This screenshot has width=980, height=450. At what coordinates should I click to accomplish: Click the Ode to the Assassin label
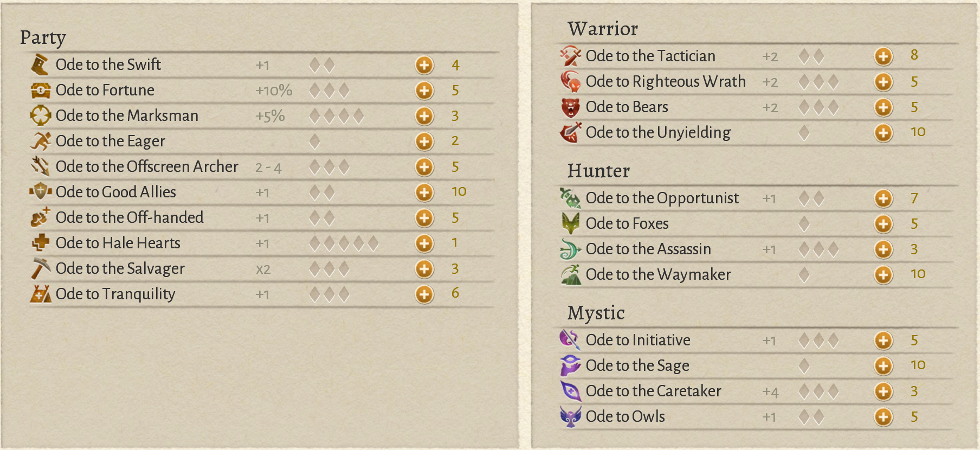pyautogui.click(x=648, y=249)
